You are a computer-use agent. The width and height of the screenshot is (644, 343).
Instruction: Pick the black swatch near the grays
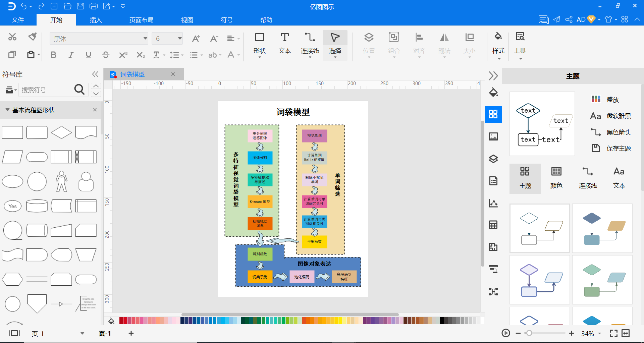point(442,321)
